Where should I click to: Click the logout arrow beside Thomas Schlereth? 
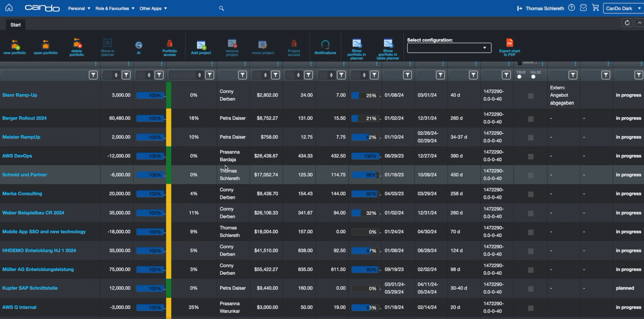519,8
